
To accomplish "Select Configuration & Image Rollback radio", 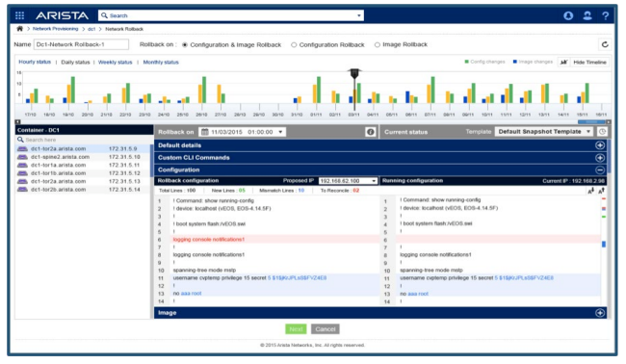I will (185, 44).
